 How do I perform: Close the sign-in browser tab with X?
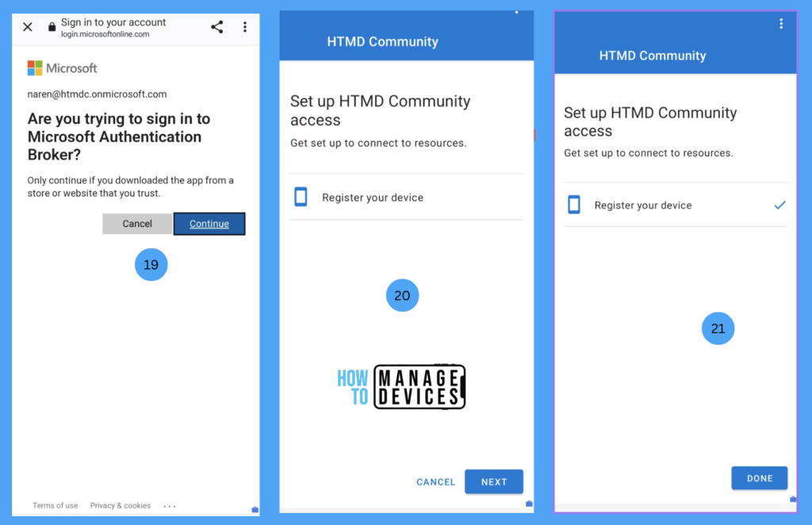pos(28,27)
